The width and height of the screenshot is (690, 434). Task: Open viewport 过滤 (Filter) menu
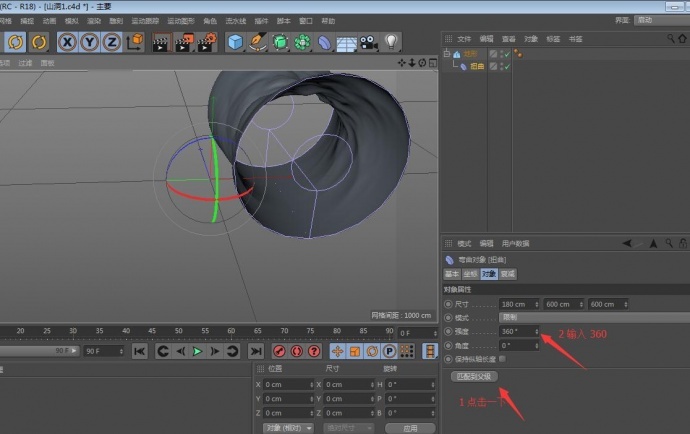coord(25,63)
